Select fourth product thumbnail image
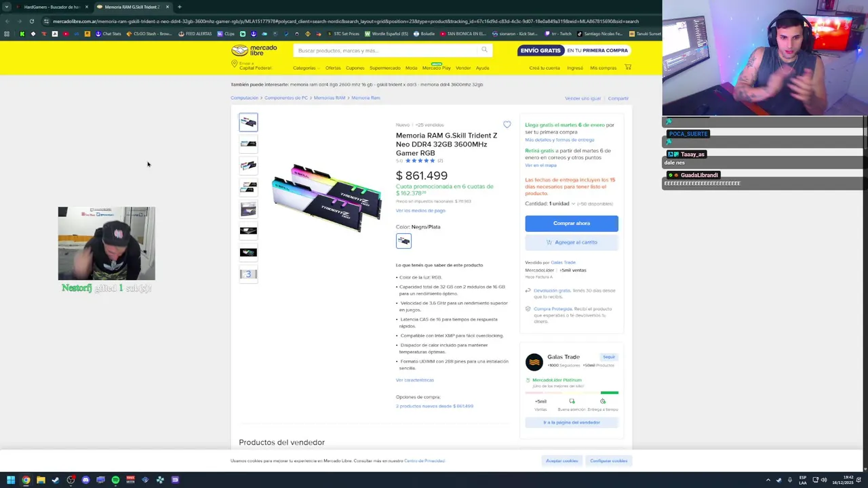868x488 pixels. (248, 187)
